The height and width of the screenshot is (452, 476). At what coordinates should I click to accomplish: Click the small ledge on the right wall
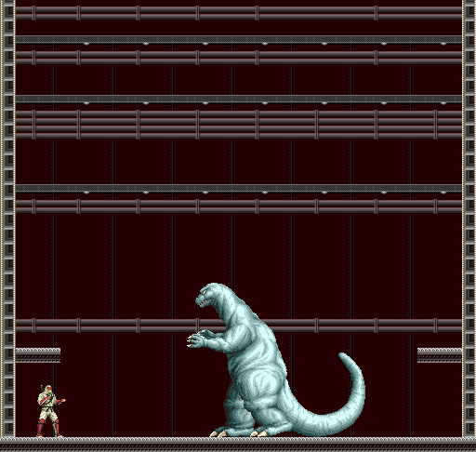tap(440, 355)
